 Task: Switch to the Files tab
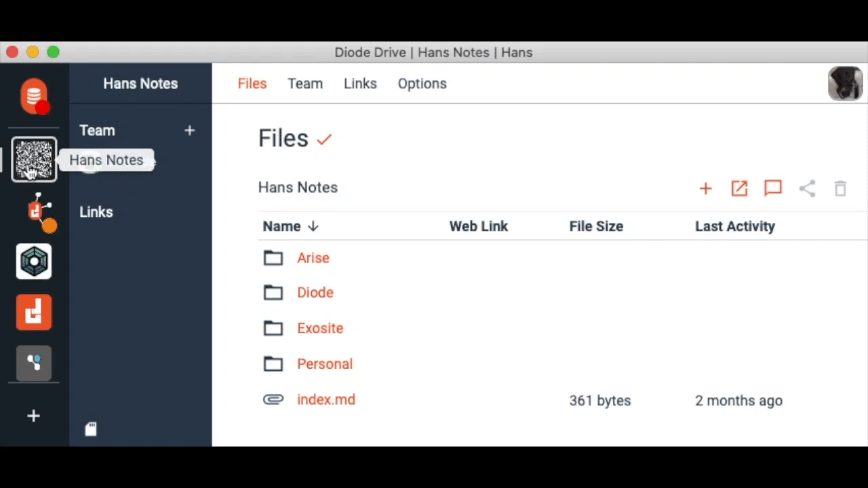[252, 83]
